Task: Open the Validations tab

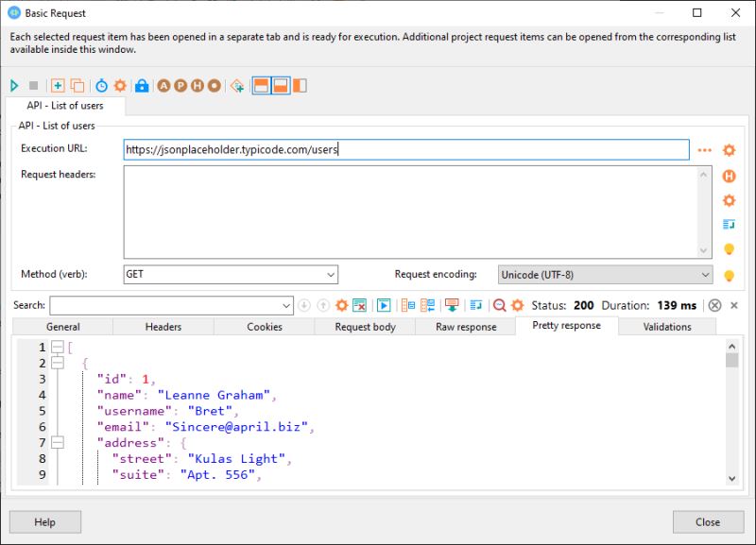Action: point(667,327)
